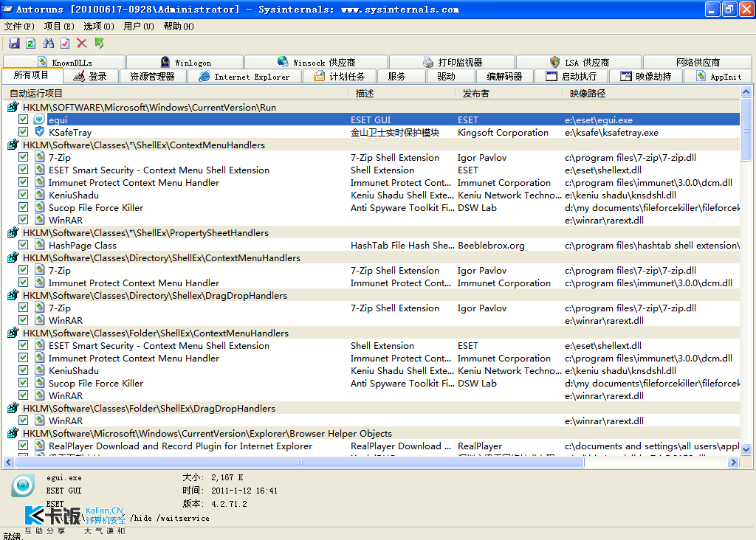The image size is (756, 540).
Task: Toggle 7-Zip checkbox under Directory ContextMenuHandlers
Action: pyautogui.click(x=23, y=270)
